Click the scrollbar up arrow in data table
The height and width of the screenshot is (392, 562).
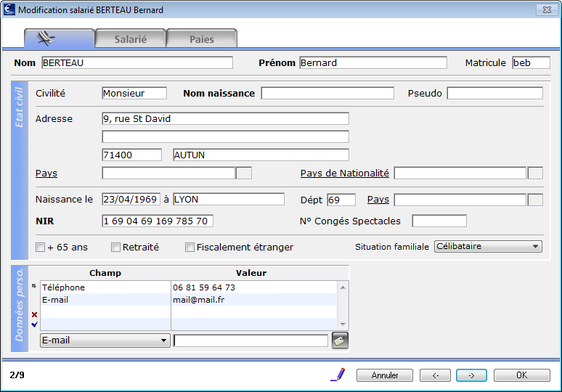[343, 287]
